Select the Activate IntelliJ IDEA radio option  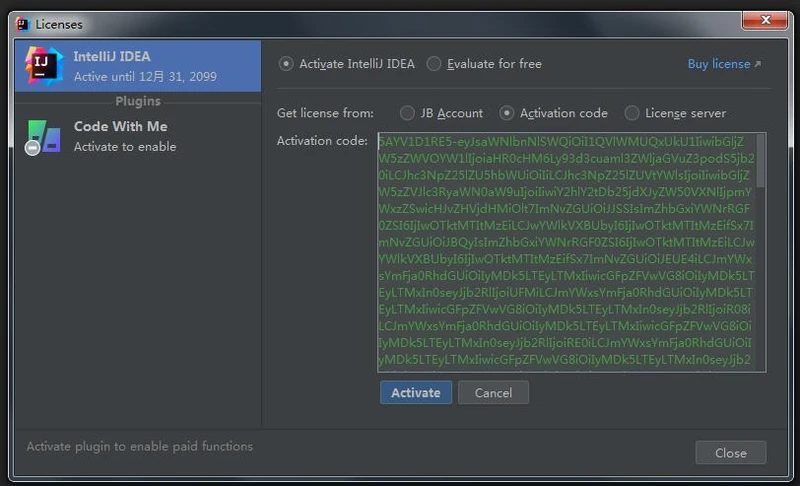(x=286, y=64)
